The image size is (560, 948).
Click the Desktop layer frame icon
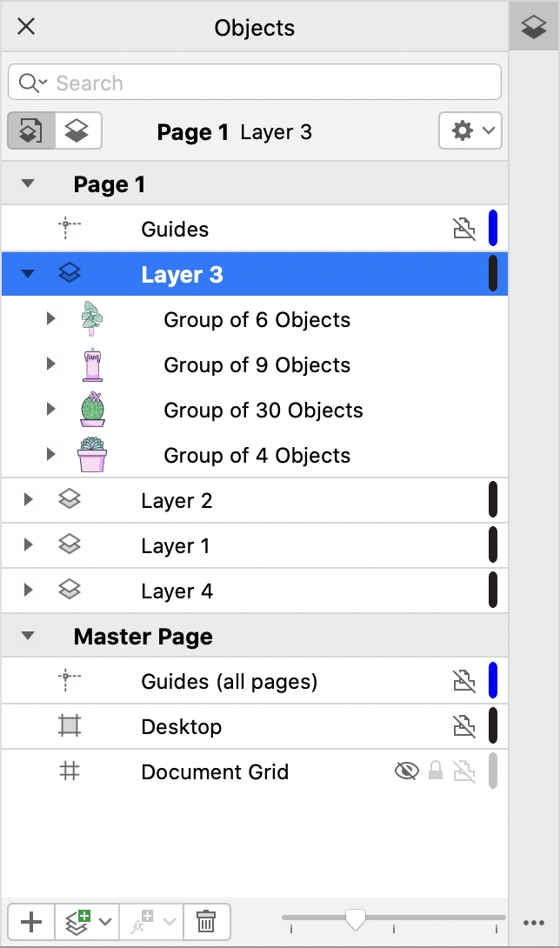point(70,726)
